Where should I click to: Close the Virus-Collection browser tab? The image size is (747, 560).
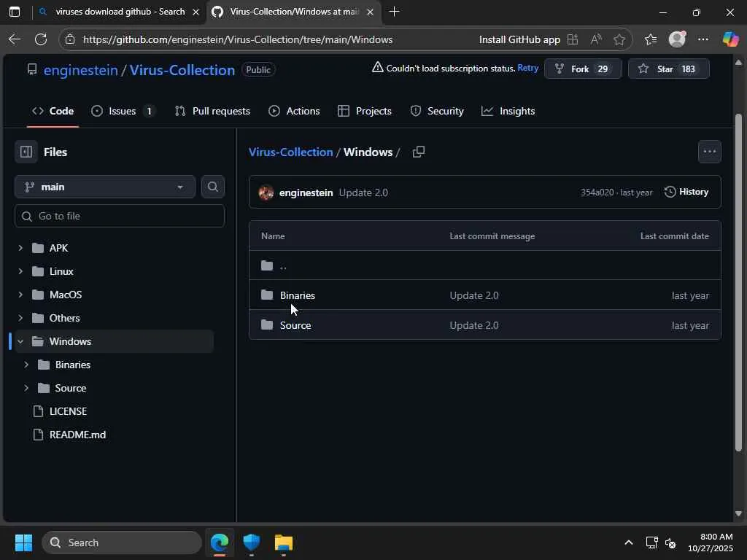pyautogui.click(x=370, y=12)
